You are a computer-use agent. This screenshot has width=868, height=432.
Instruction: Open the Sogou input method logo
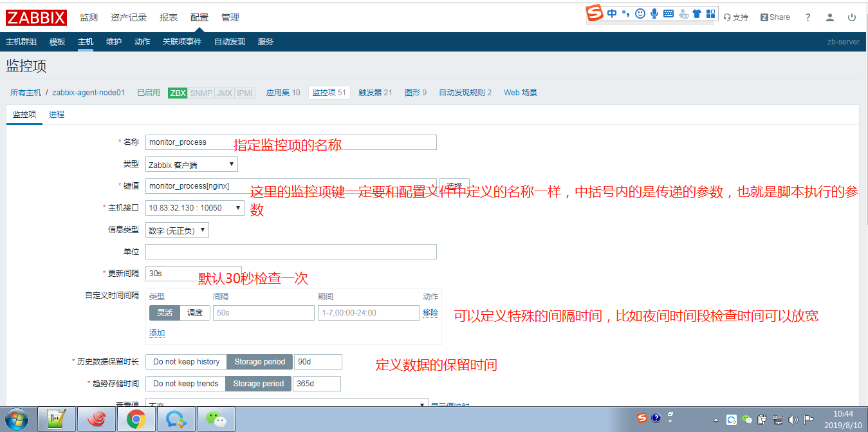tap(595, 13)
